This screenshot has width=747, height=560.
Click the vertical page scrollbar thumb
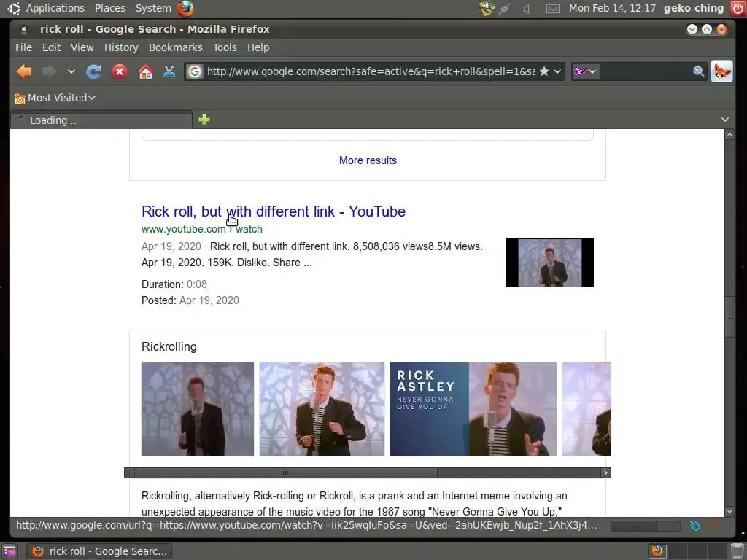pyautogui.click(x=729, y=316)
